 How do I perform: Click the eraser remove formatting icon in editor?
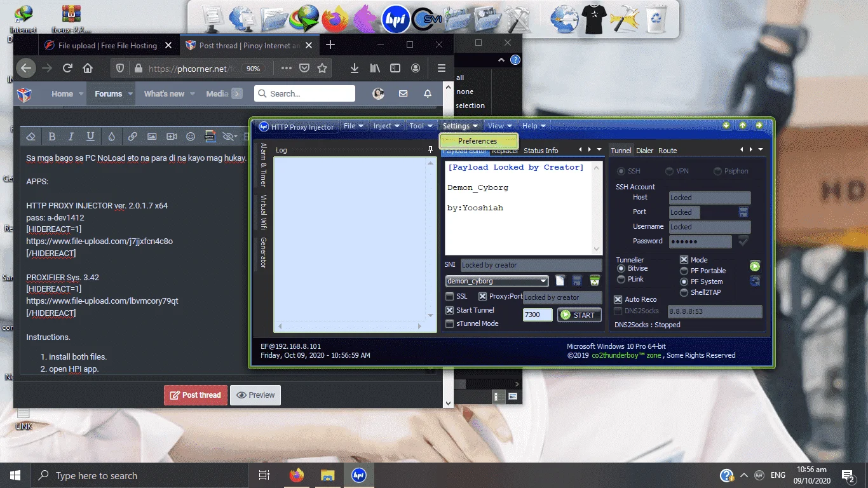31,136
